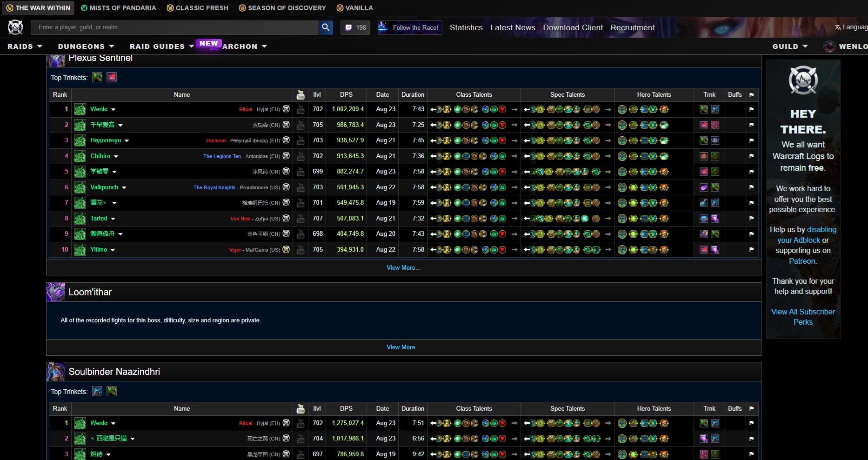The width and height of the screenshot is (868, 460).
Task: Open The Royal Knights guild link
Action: click(214, 187)
